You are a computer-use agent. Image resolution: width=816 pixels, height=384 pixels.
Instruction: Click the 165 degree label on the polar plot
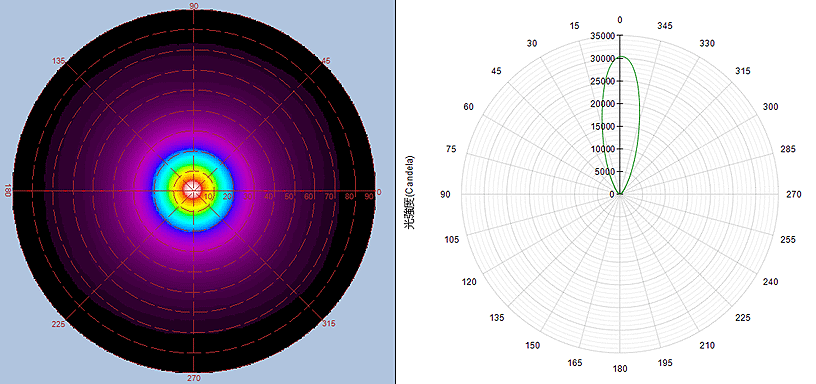[x=575, y=363]
